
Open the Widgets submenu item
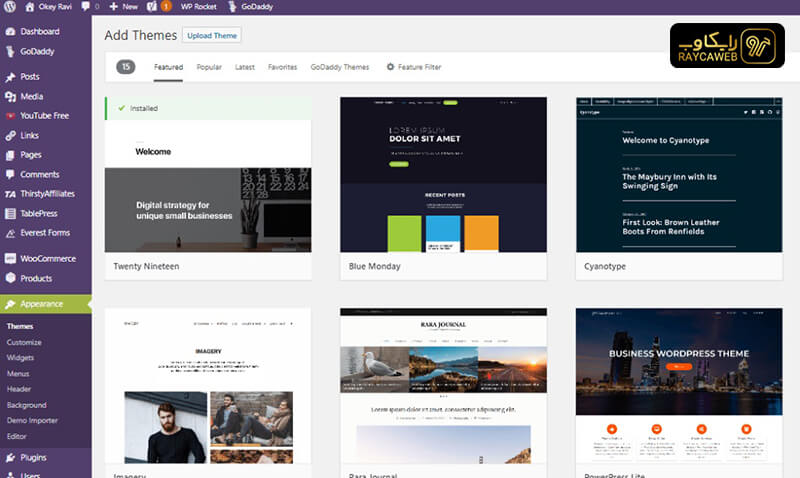click(20, 358)
